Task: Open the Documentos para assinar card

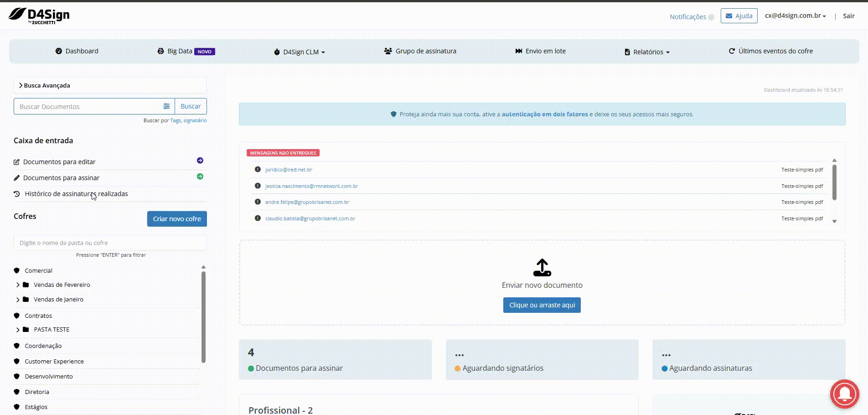Action: pos(335,359)
